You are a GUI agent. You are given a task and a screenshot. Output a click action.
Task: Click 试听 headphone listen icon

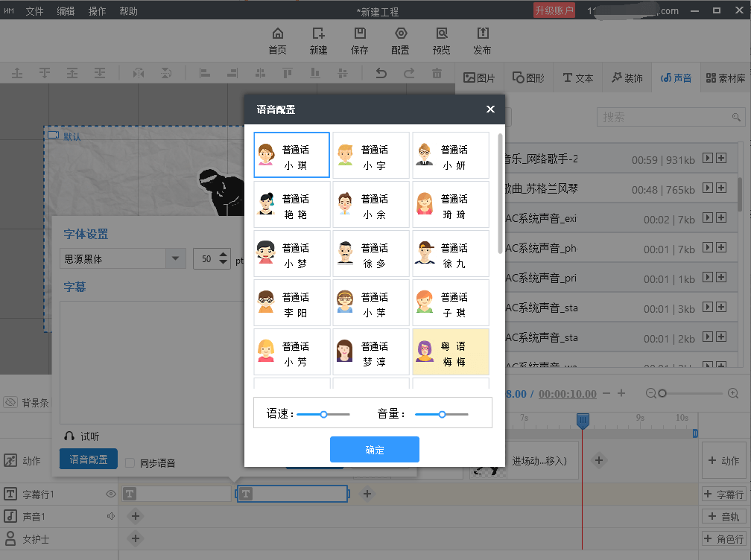(x=69, y=436)
